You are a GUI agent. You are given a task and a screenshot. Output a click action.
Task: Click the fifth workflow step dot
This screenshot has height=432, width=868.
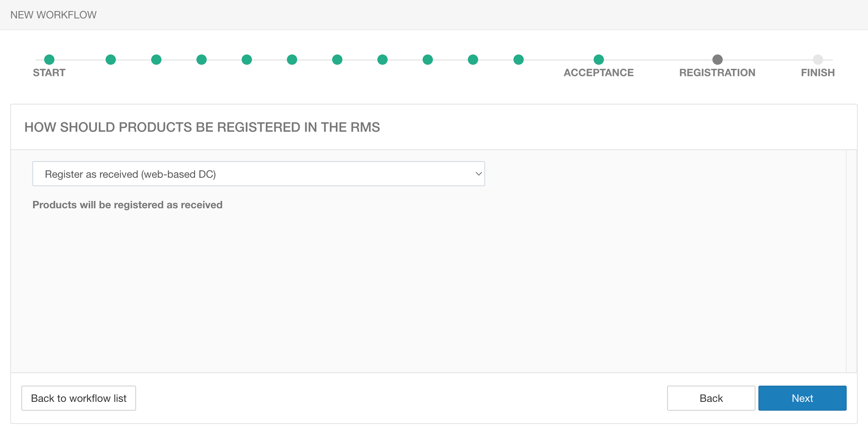coord(247,60)
